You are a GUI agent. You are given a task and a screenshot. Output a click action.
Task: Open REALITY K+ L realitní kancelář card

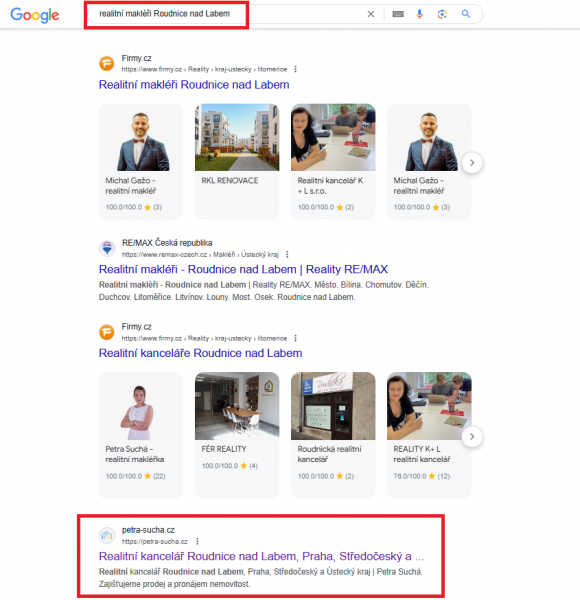point(429,435)
